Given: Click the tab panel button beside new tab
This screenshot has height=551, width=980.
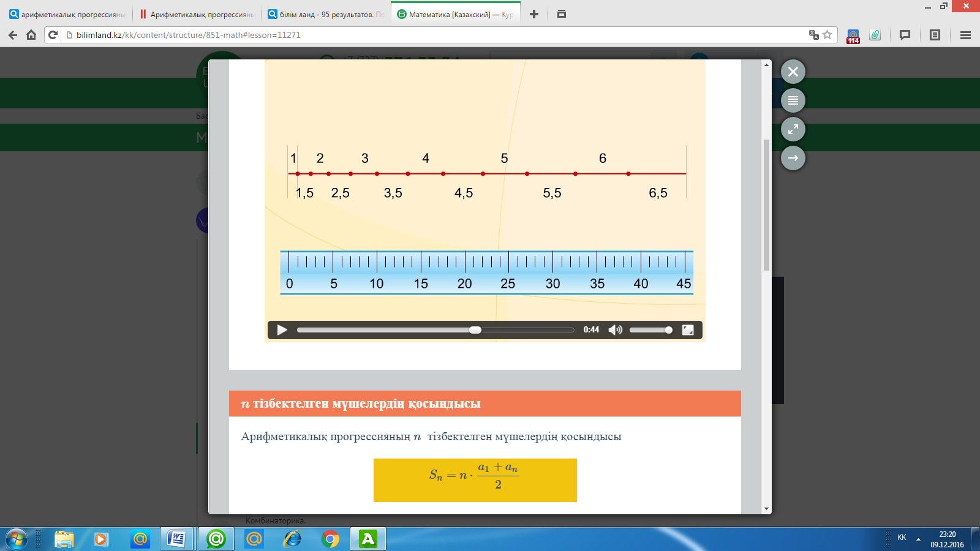Looking at the screenshot, I should point(562,14).
